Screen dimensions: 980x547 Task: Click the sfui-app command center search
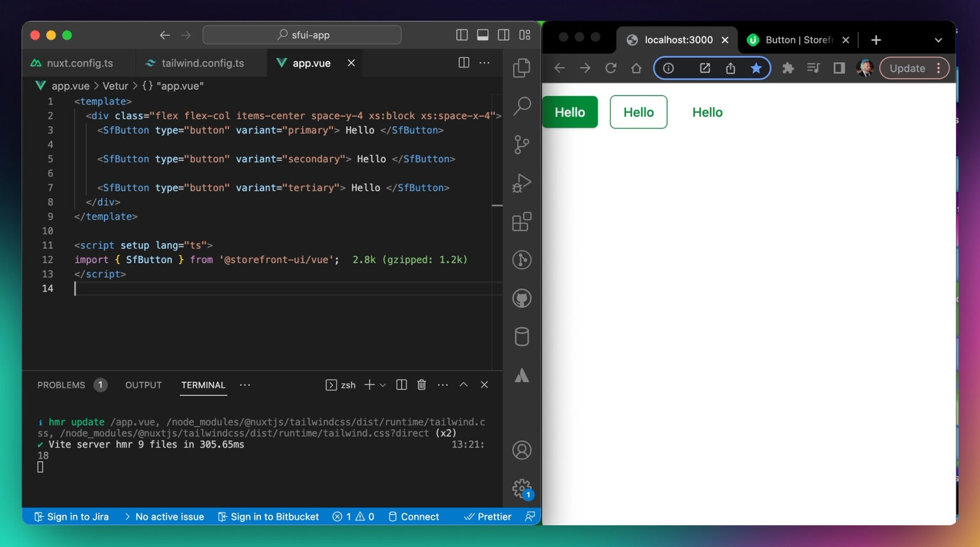[x=302, y=35]
